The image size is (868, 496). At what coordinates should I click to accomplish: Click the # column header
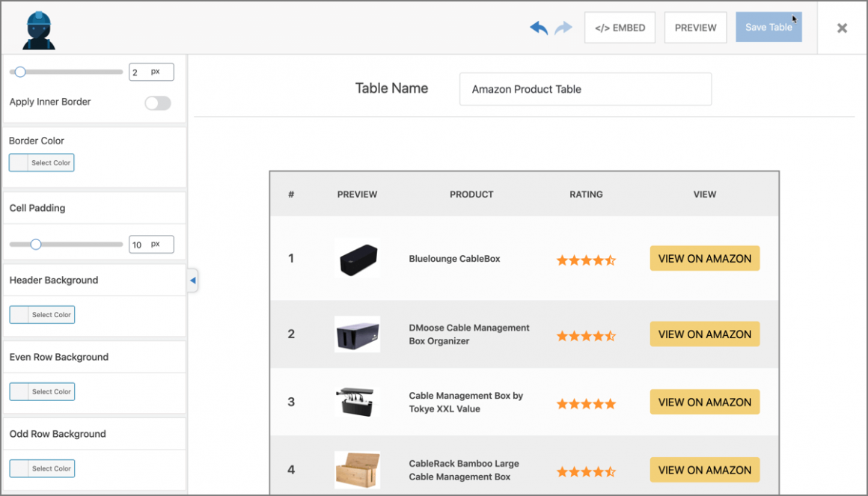(291, 195)
